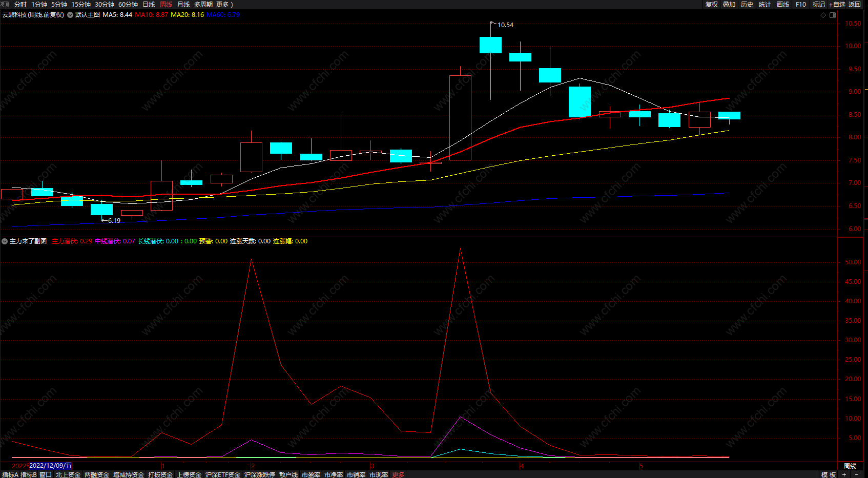
Task: Switch to 日线 daily chart
Action: click(x=149, y=5)
